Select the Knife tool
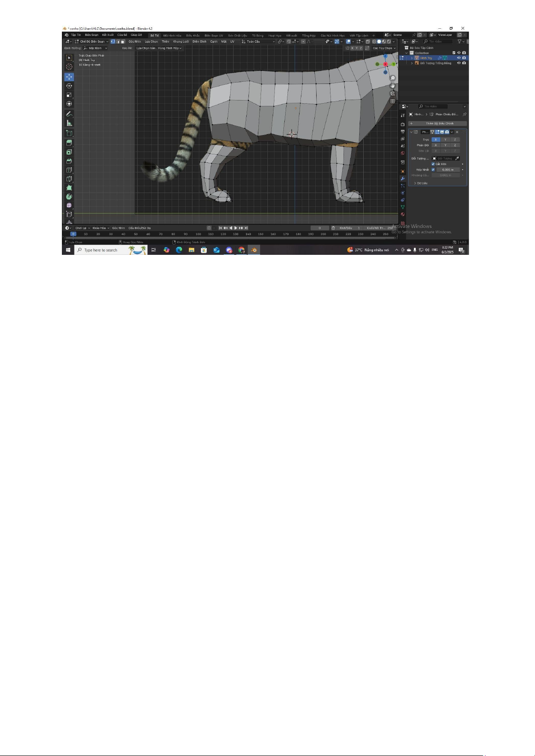 click(x=69, y=179)
